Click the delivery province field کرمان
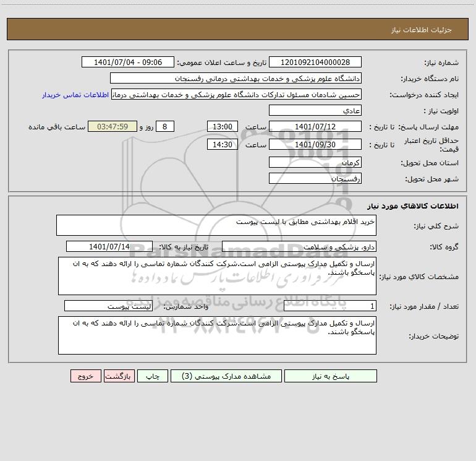 pos(315,162)
